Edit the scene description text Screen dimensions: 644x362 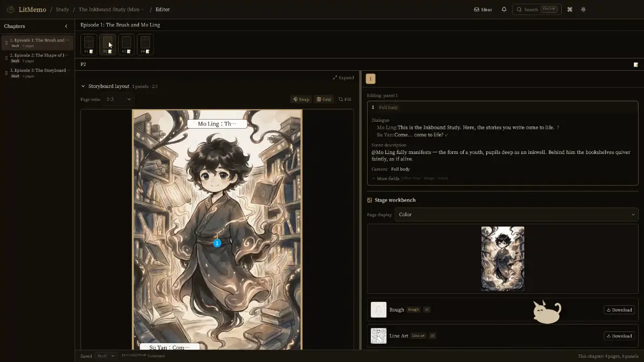501,156
